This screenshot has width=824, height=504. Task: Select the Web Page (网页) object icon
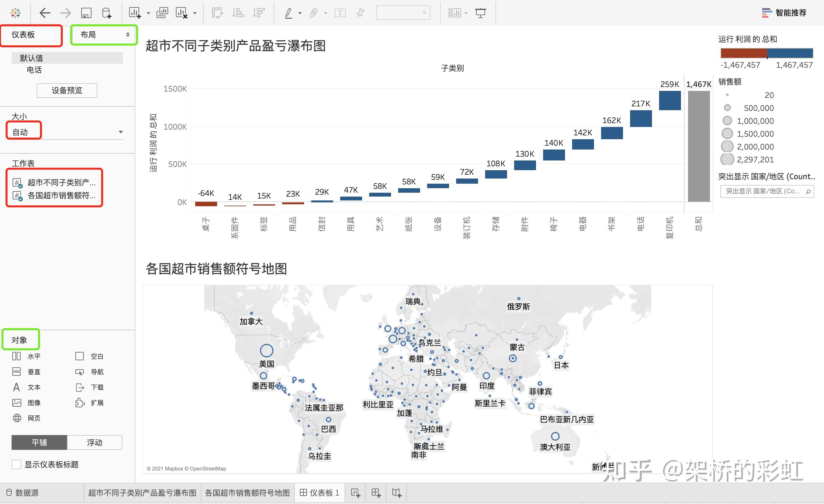[x=17, y=418]
